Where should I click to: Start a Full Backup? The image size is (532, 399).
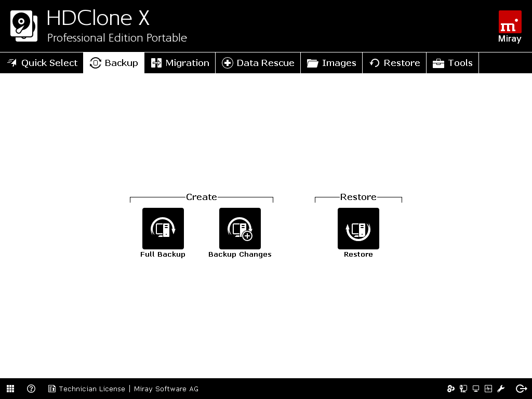163,229
